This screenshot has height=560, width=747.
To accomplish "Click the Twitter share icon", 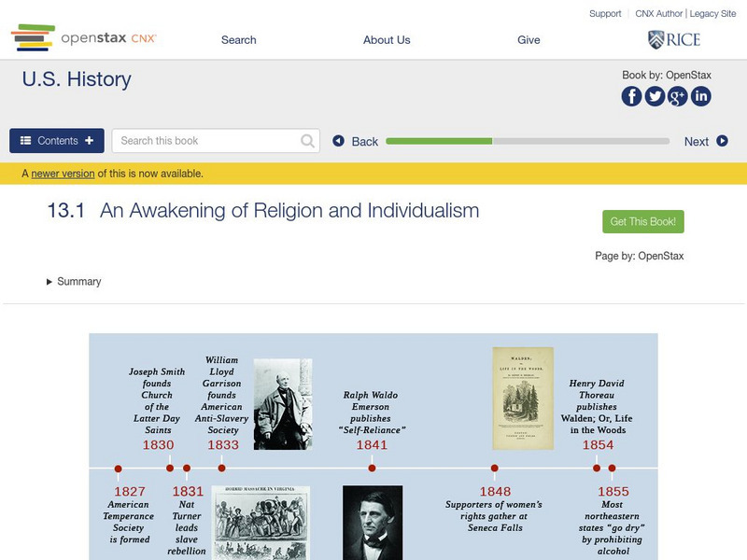I will (655, 96).
